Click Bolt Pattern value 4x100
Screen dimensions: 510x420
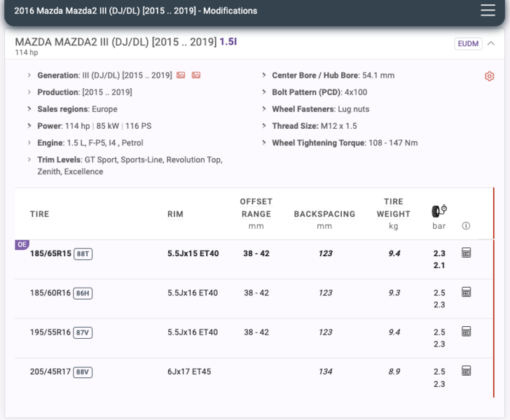tap(356, 92)
